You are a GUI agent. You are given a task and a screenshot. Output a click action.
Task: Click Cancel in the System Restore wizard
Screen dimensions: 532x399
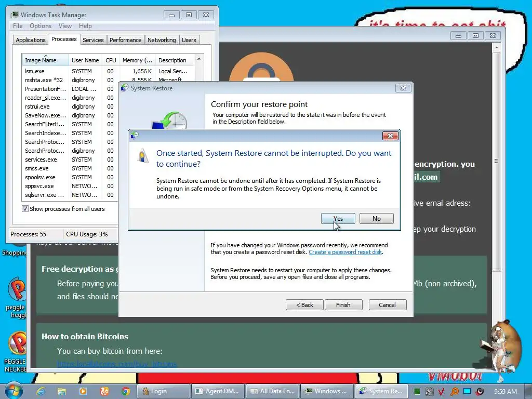pos(388,304)
